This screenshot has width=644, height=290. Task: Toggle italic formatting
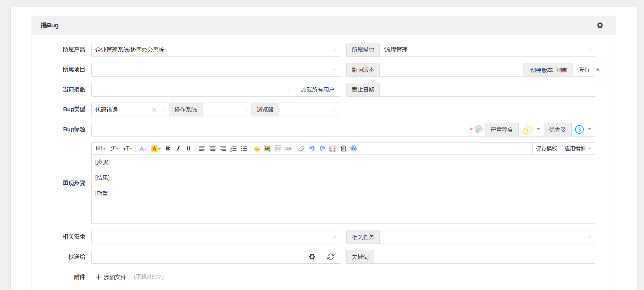(x=178, y=148)
